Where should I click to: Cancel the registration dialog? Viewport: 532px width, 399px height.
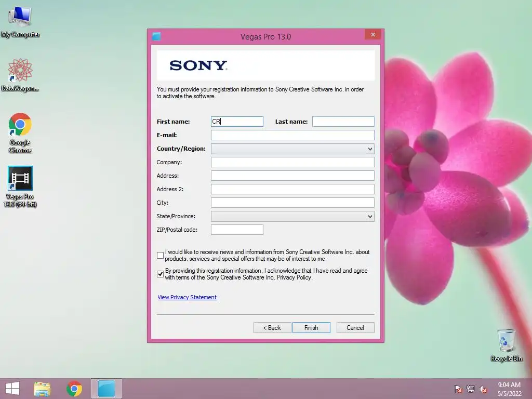tap(355, 328)
